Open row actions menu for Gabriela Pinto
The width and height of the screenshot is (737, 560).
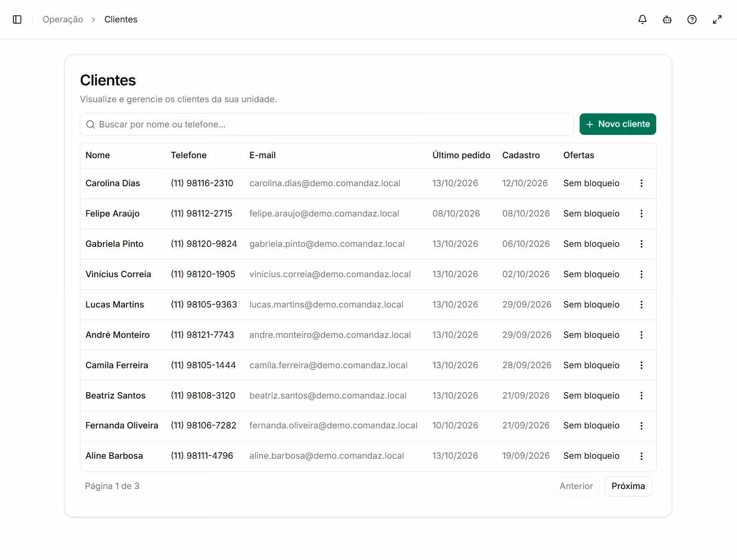641,244
